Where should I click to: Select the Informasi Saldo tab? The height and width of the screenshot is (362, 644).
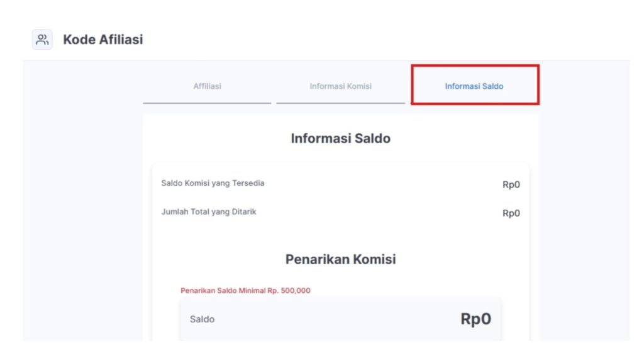[x=474, y=86]
